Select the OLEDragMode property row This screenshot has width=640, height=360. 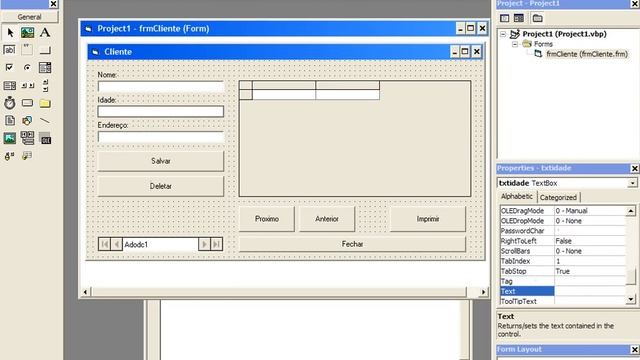tap(563, 211)
